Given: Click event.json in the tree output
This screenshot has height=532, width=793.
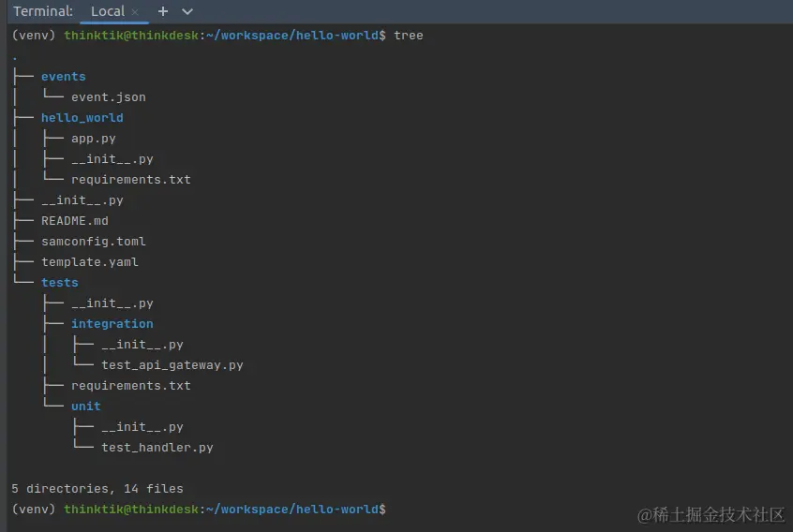Looking at the screenshot, I should [x=108, y=97].
